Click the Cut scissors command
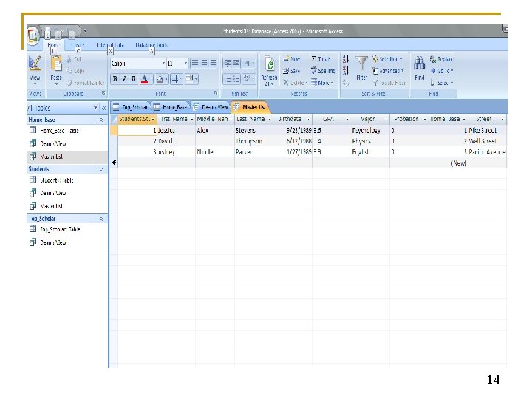 (x=75, y=59)
